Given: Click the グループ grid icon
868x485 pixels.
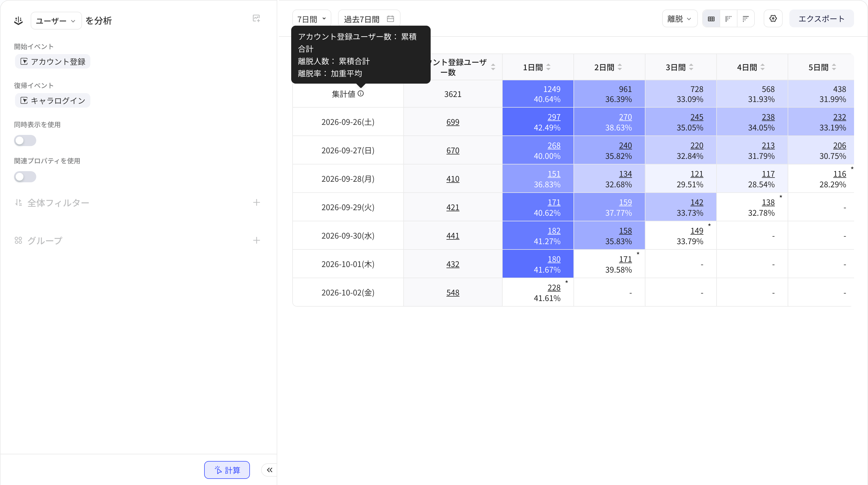Looking at the screenshot, I should [x=18, y=240].
